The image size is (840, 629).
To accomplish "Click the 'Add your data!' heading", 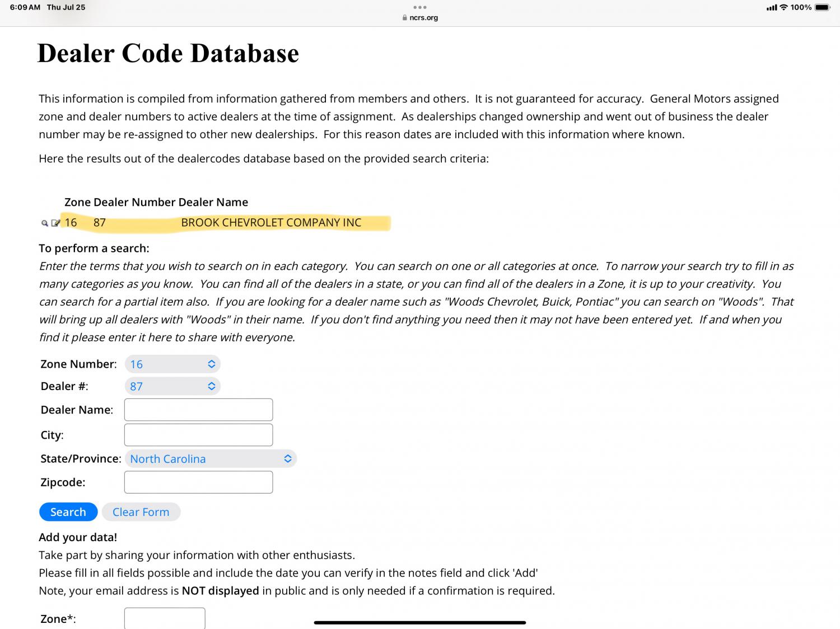I will coord(78,537).
